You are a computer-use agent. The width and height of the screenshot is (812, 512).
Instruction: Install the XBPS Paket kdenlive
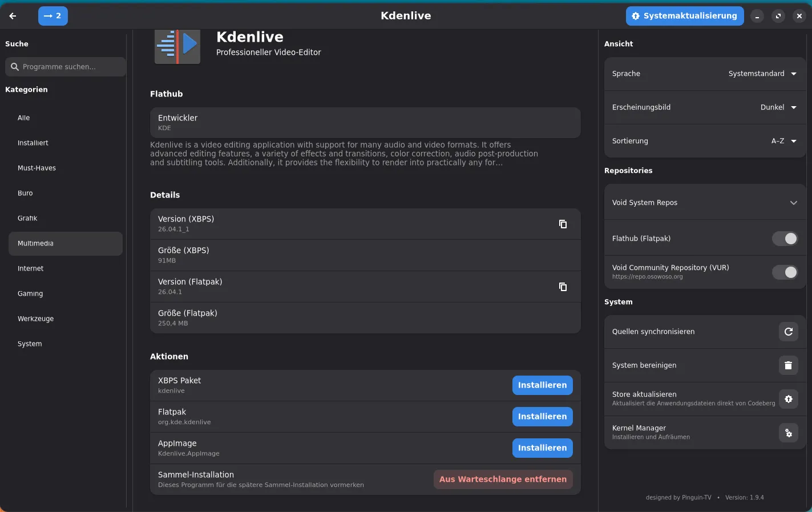tap(542, 385)
